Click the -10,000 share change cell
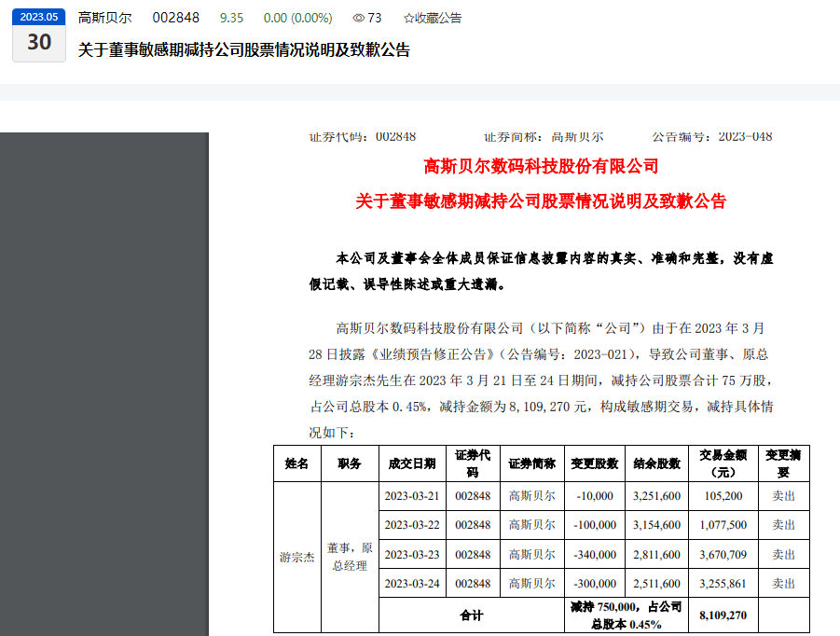The image size is (840, 636). pyautogui.click(x=595, y=496)
